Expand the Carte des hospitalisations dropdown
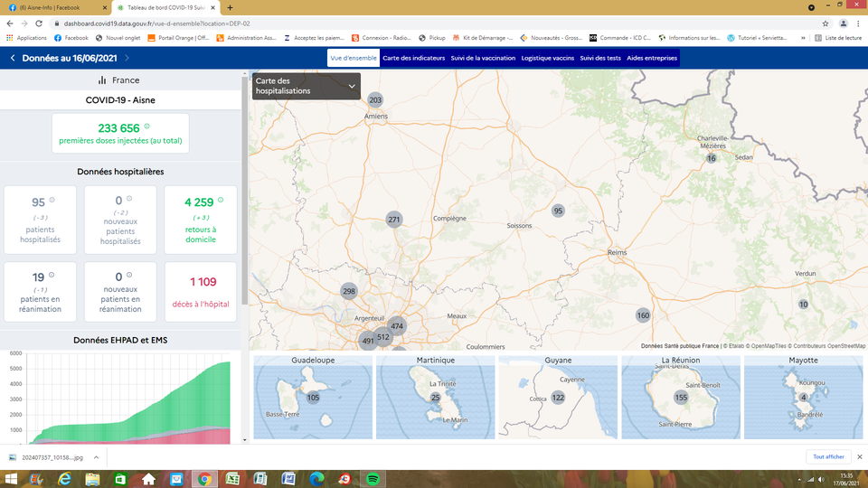The width and height of the screenshot is (868, 488). 352,86
